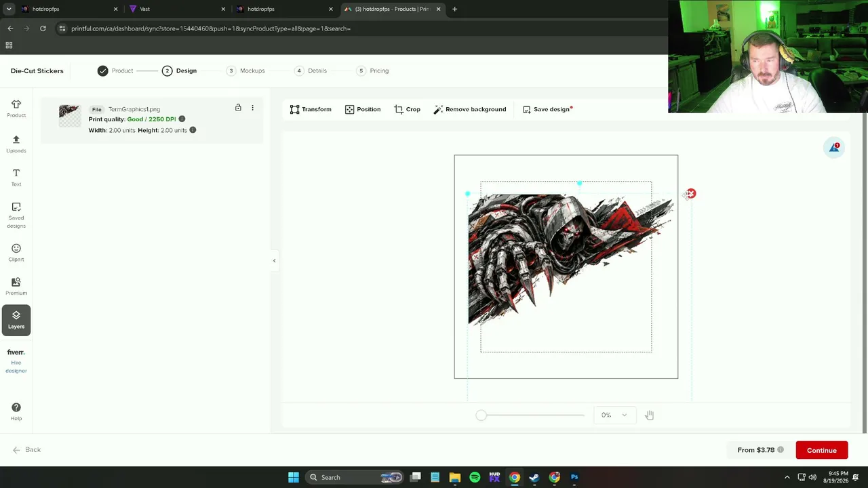Click the width and height info icon
This screenshot has height=488, width=868.
pos(193,130)
